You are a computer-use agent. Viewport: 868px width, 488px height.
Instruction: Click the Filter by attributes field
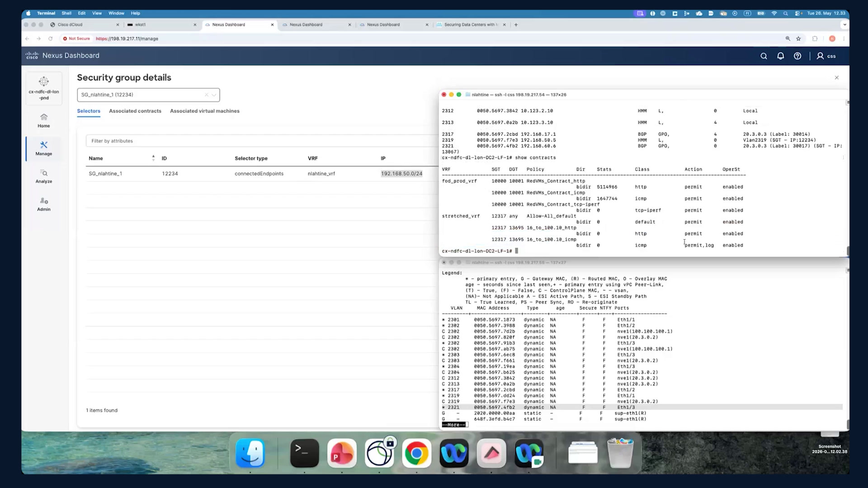pos(262,141)
